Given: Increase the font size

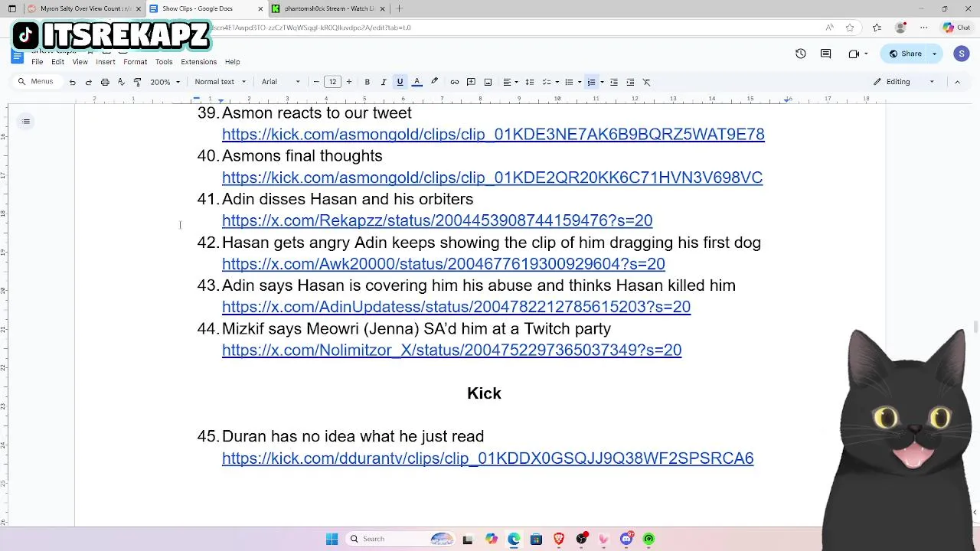Looking at the screenshot, I should (x=349, y=82).
